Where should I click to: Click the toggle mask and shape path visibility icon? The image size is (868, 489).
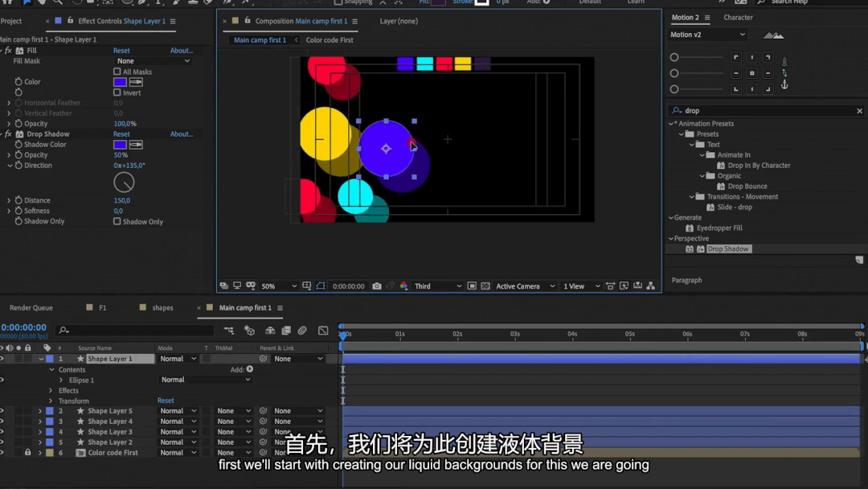(321, 286)
